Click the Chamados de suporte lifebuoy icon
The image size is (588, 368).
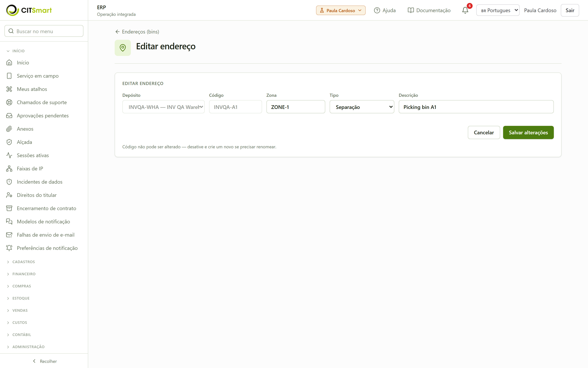[9, 102]
